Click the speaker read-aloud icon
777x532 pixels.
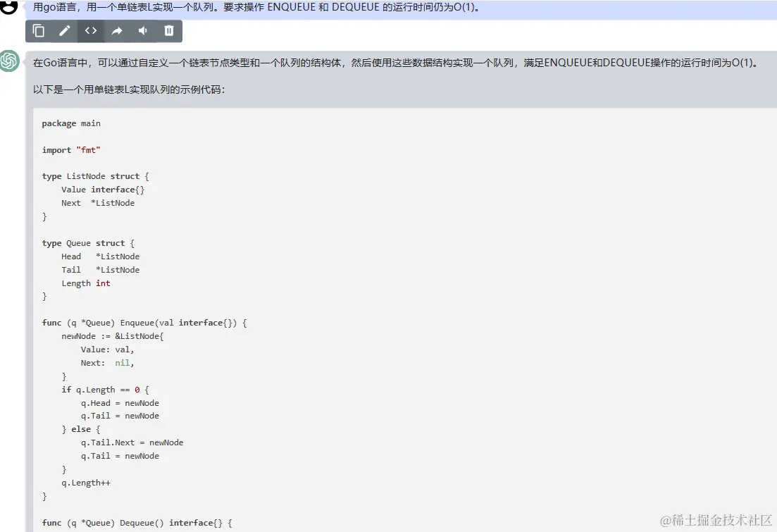coord(143,31)
